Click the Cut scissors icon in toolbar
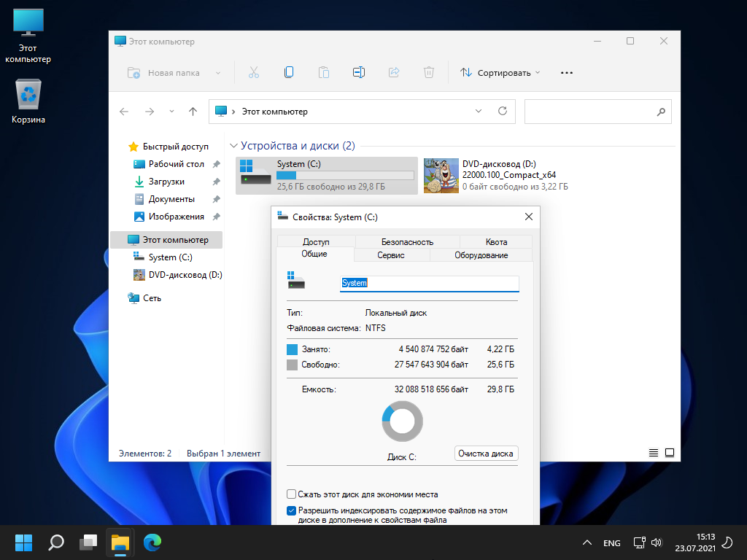This screenshot has height=560, width=747. [253, 72]
